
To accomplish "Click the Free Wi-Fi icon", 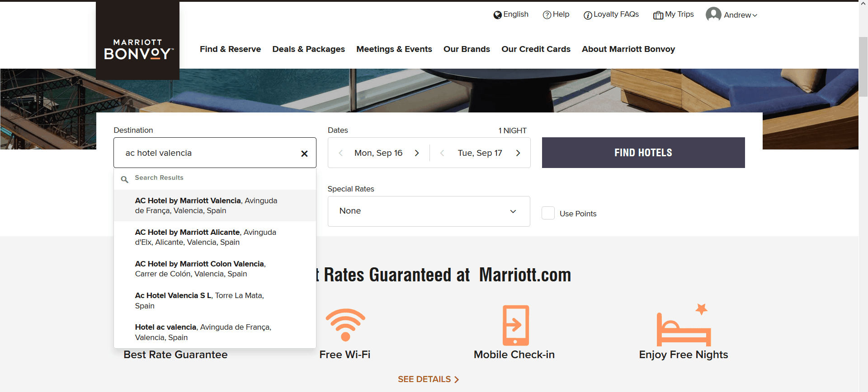I will [x=345, y=325].
